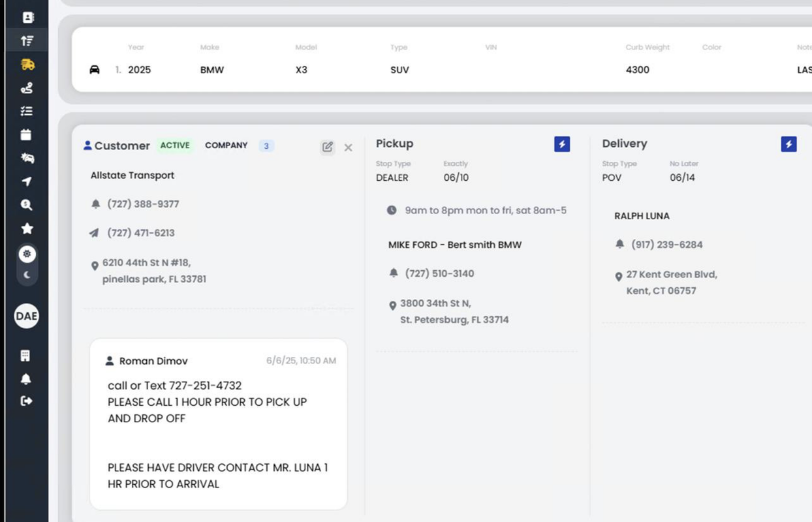This screenshot has width=812, height=522.
Task: Click the navigation arrow icon in sidebar
Action: 27,181
